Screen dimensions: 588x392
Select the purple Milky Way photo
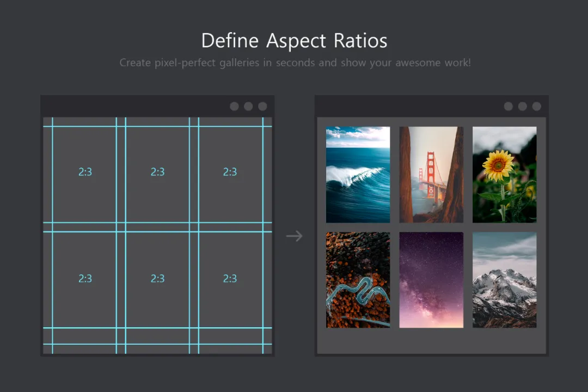pyautogui.click(x=431, y=280)
